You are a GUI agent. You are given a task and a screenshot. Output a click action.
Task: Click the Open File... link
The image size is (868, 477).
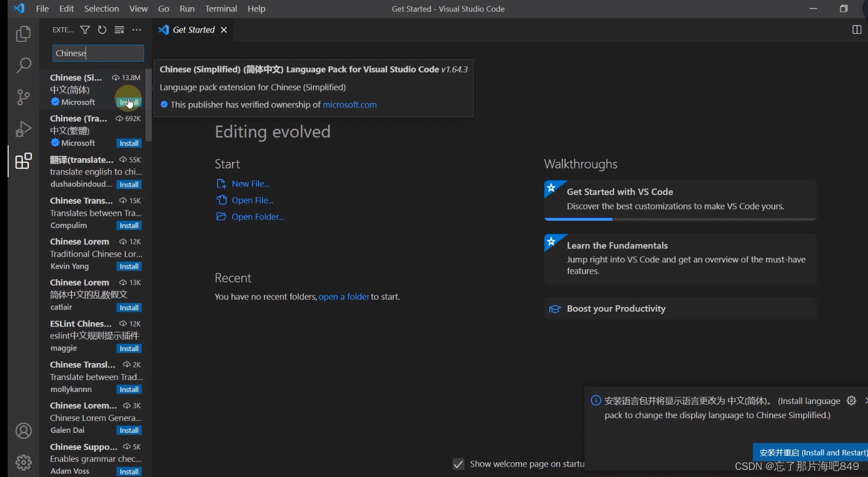(252, 200)
